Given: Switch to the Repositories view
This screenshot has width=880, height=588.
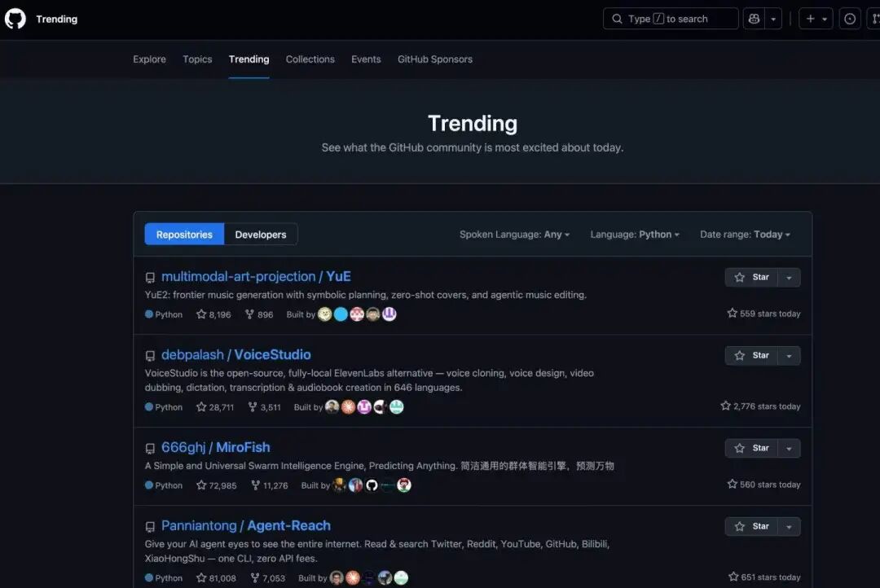Looking at the screenshot, I should 184,235.
